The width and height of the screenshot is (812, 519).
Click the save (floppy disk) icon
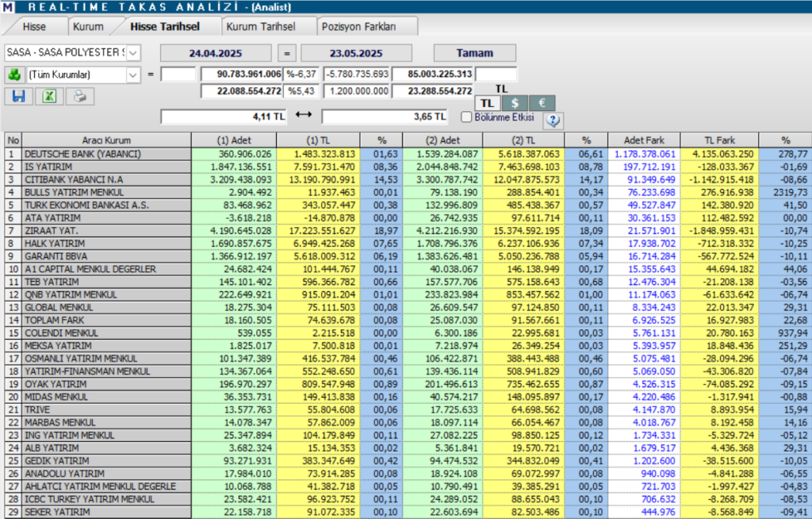(x=19, y=97)
